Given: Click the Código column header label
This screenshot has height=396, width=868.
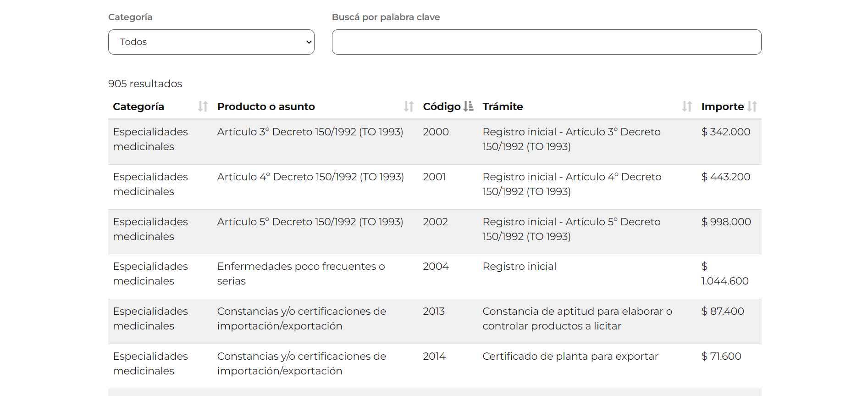Looking at the screenshot, I should (441, 106).
